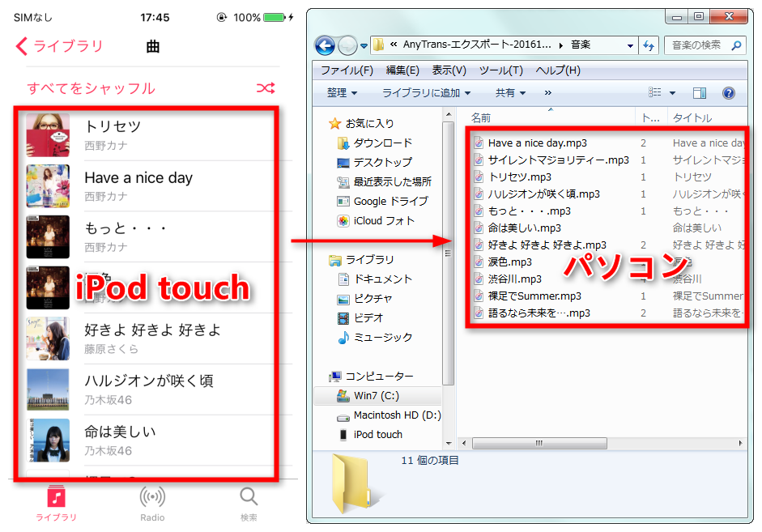This screenshot has height=532, width=762.
Task: Open the ツール(T) menu
Action: [x=501, y=70]
